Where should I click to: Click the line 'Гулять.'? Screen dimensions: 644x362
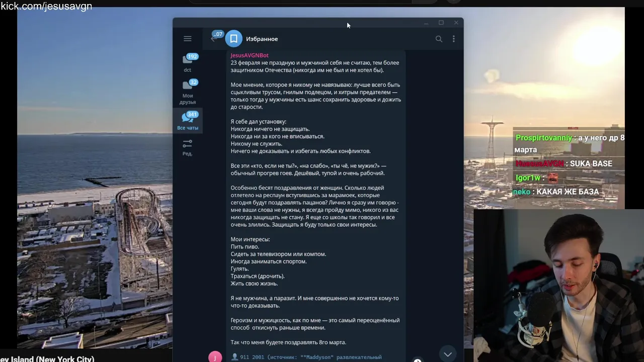coord(239,269)
